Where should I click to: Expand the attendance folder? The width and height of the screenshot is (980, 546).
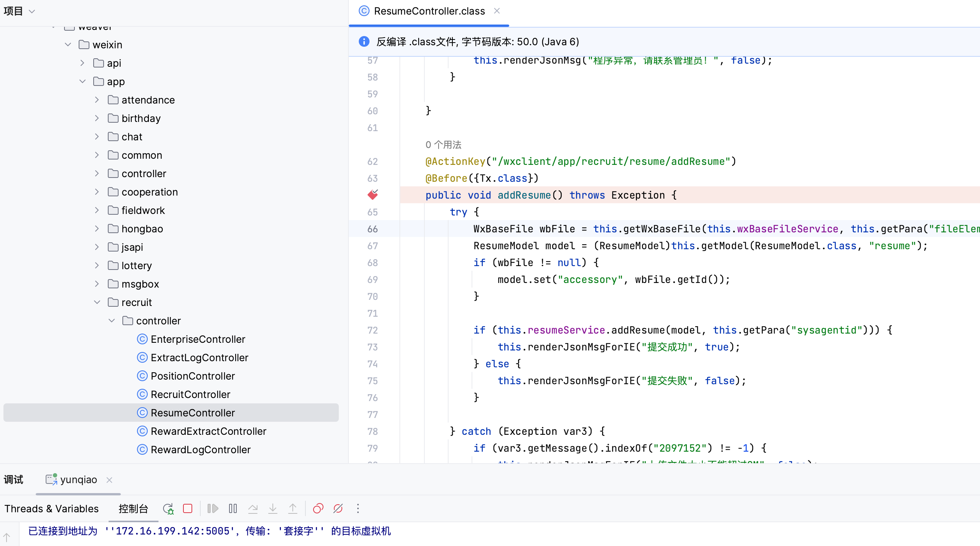point(97,100)
